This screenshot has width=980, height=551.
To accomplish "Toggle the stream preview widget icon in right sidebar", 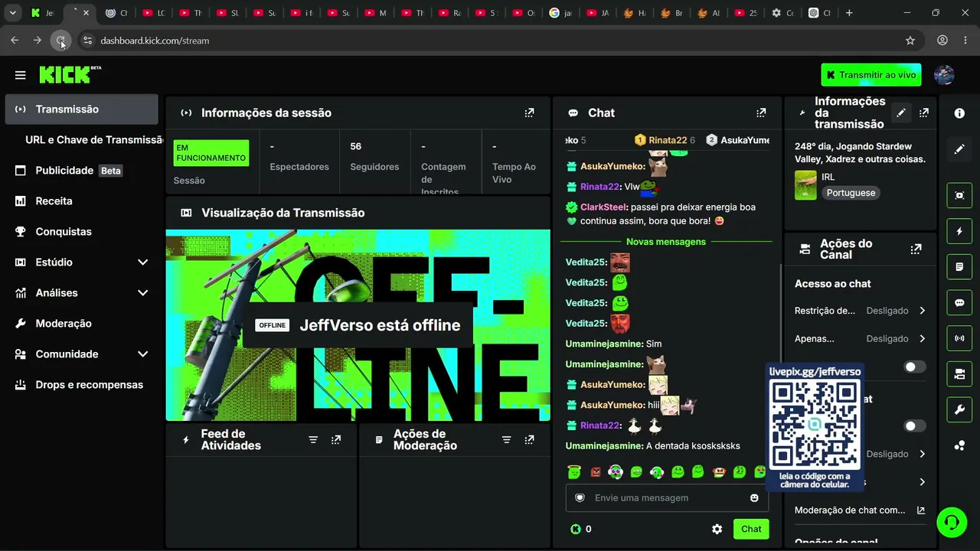I will coord(959,195).
